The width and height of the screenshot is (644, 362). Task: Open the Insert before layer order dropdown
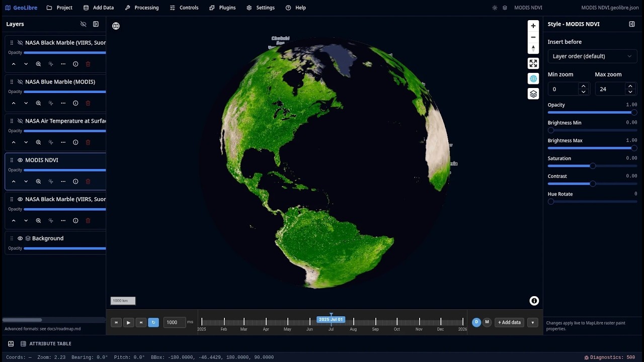592,56
